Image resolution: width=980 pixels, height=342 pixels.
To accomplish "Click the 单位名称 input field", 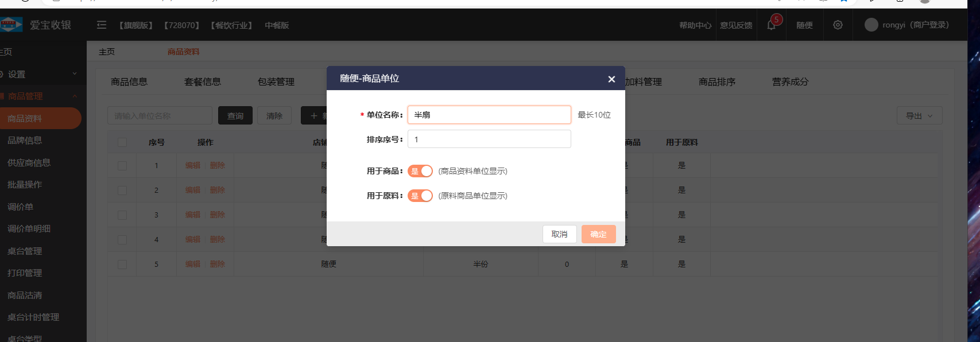I will [489, 115].
